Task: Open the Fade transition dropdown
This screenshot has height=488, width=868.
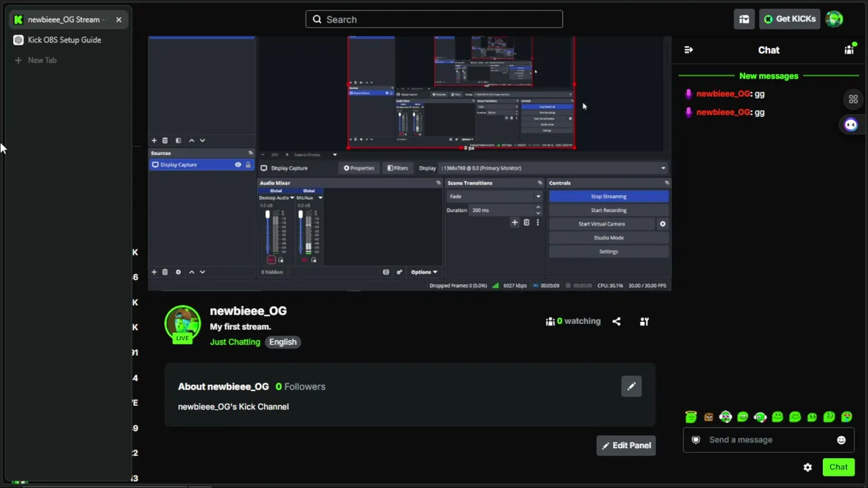Action: (x=494, y=197)
